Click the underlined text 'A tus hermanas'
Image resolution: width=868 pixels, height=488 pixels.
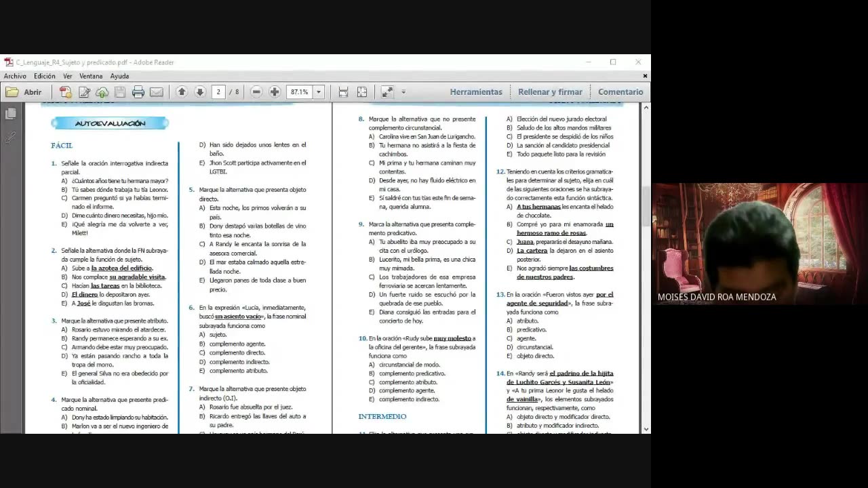[x=538, y=207]
